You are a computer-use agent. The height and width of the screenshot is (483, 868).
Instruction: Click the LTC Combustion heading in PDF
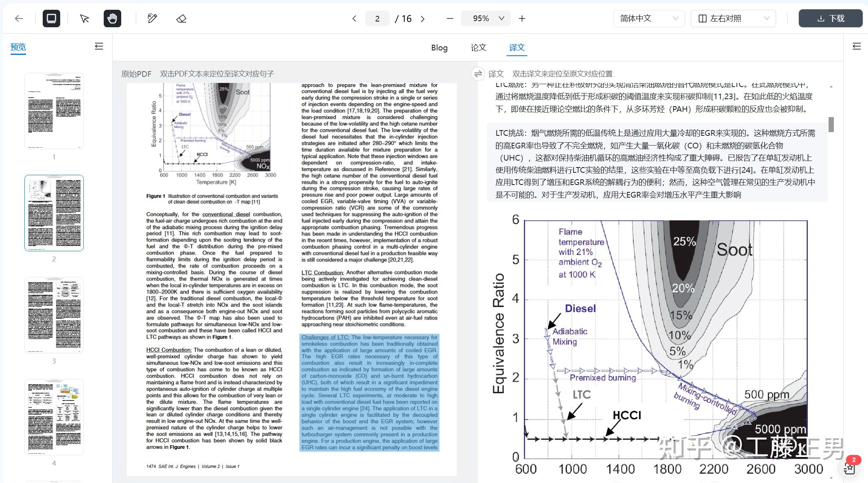pyautogui.click(x=323, y=272)
